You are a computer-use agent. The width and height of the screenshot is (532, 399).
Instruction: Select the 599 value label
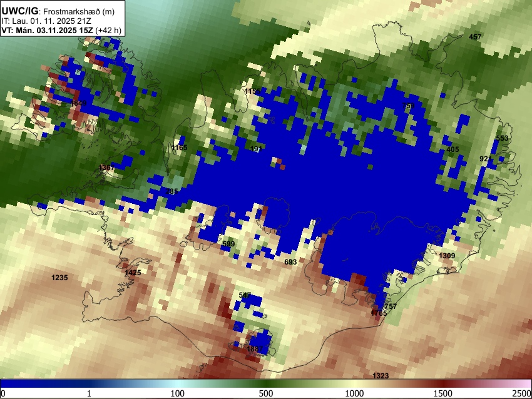click(x=228, y=244)
